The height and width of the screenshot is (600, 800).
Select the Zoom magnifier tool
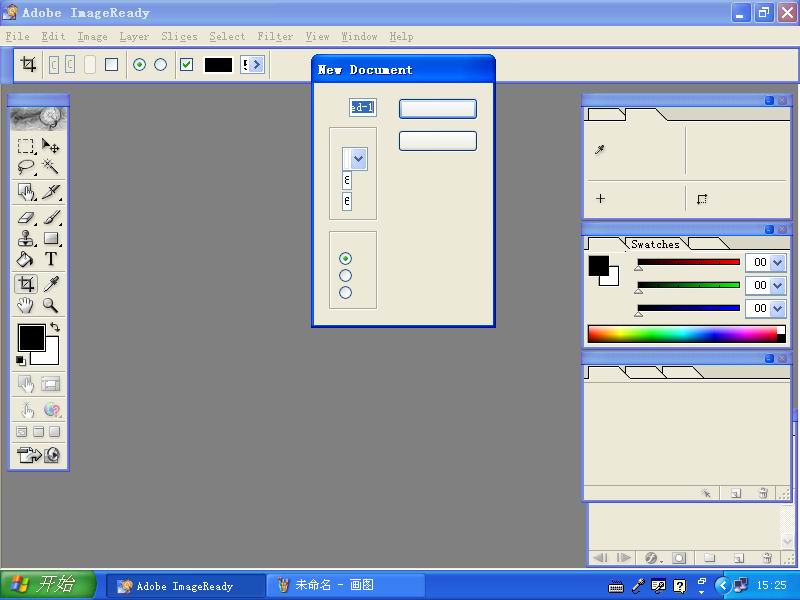[51, 305]
